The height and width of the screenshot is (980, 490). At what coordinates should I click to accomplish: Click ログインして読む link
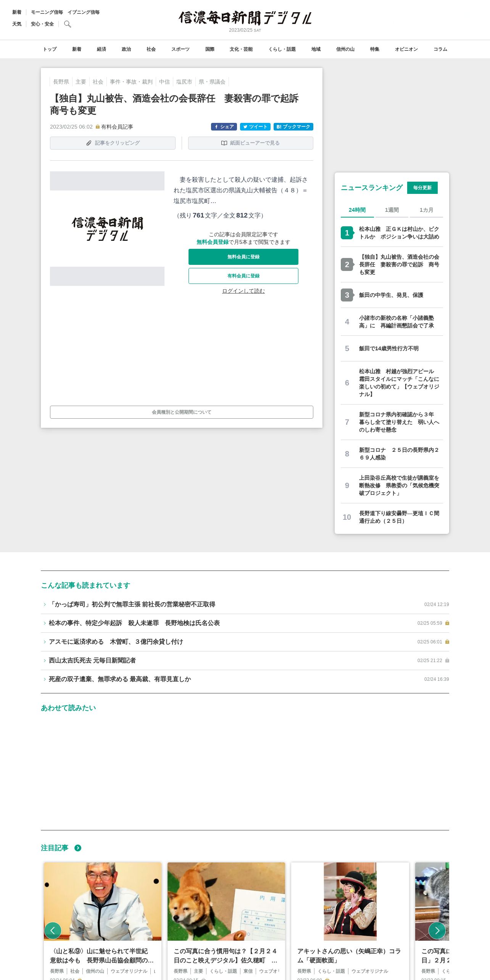(x=243, y=291)
